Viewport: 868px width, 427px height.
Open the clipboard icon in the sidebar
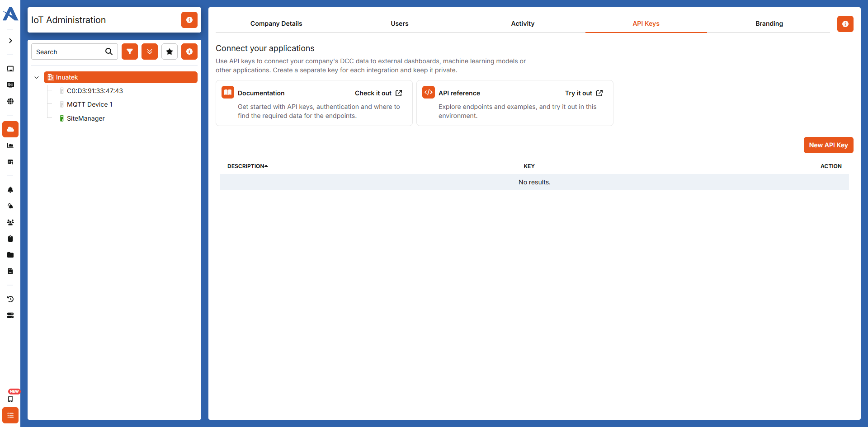10,239
